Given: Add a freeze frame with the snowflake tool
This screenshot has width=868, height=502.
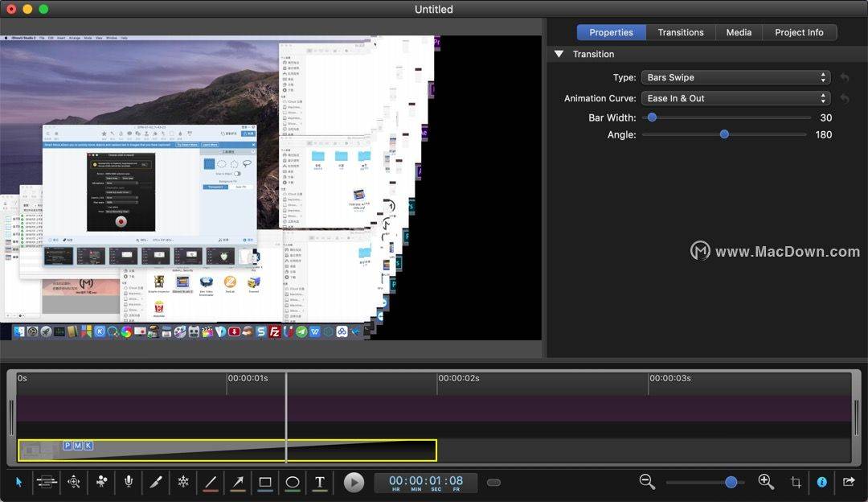Looking at the screenshot, I should (x=183, y=482).
